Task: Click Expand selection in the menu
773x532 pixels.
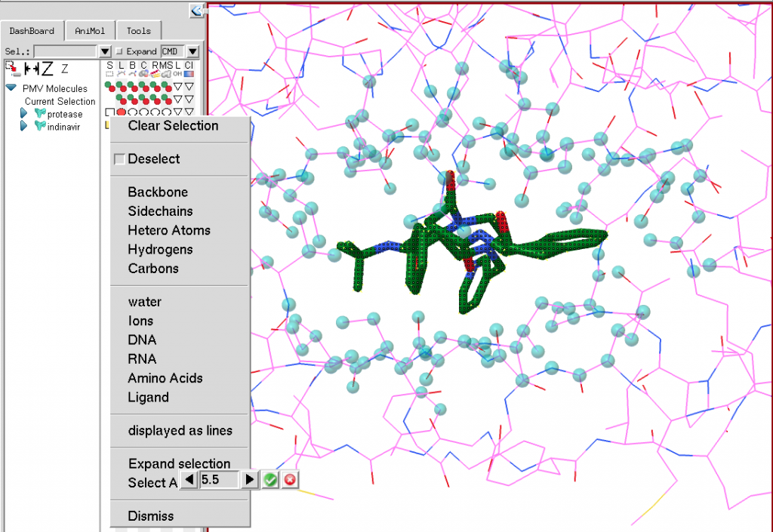Action: click(x=180, y=464)
